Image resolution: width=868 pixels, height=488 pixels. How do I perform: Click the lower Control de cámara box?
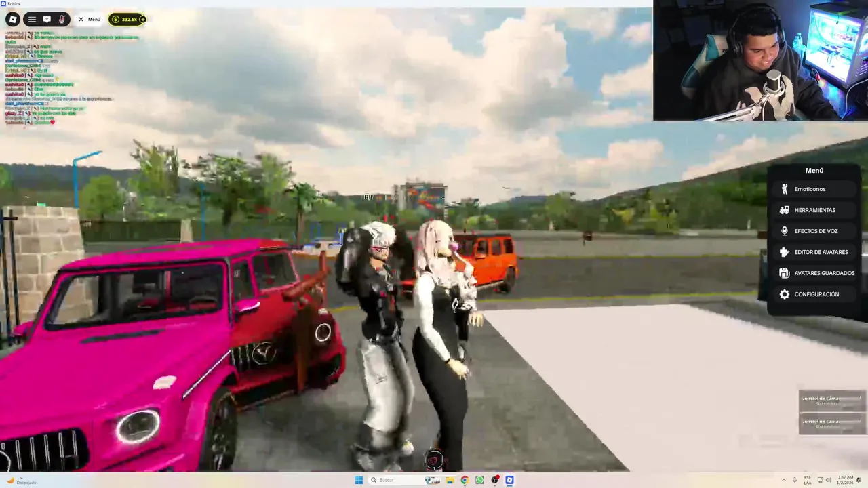click(x=832, y=424)
